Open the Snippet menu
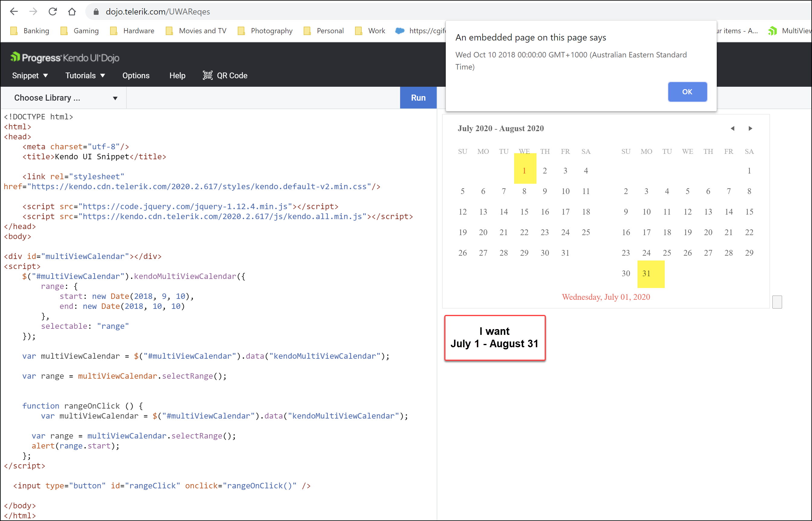Viewport: 812px width, 521px height. [30, 76]
